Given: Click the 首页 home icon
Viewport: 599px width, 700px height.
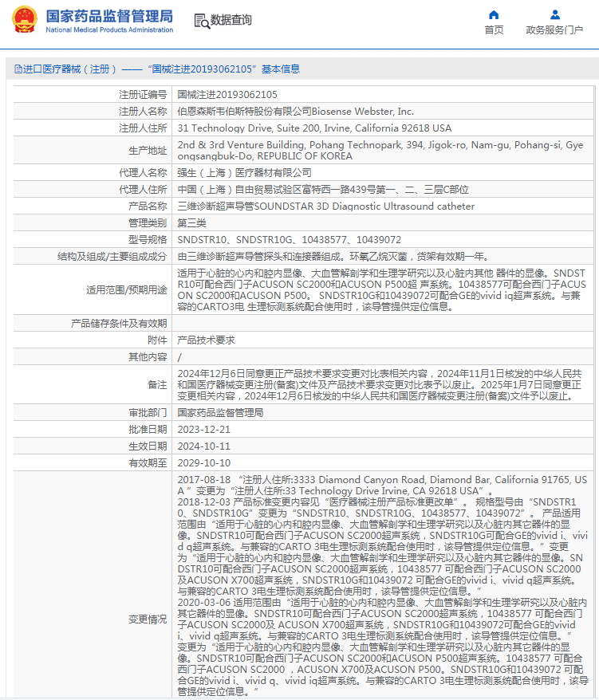Looking at the screenshot, I should 494,14.
